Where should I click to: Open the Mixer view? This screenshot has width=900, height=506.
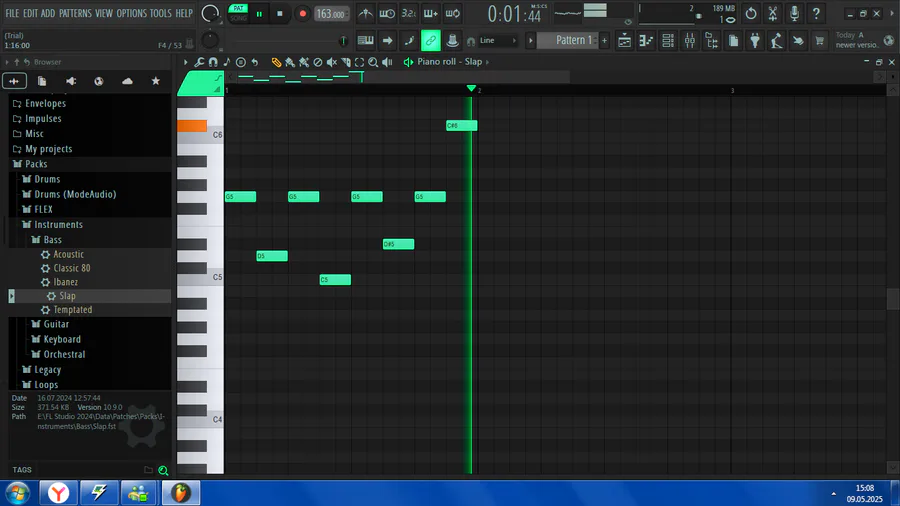pos(690,41)
